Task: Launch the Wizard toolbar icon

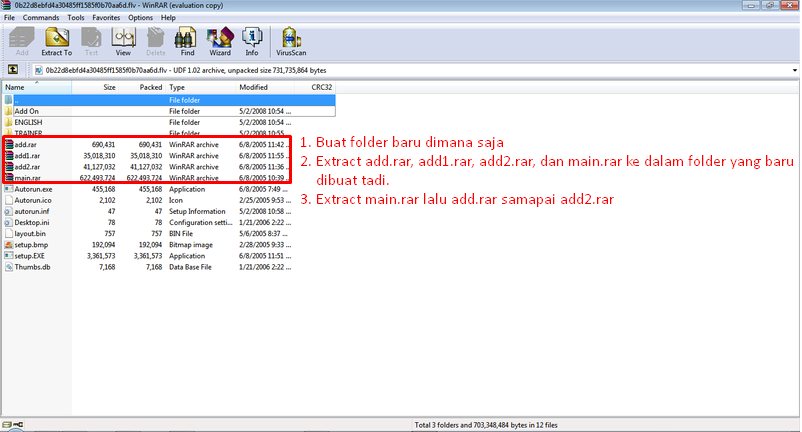Action: click(x=219, y=41)
